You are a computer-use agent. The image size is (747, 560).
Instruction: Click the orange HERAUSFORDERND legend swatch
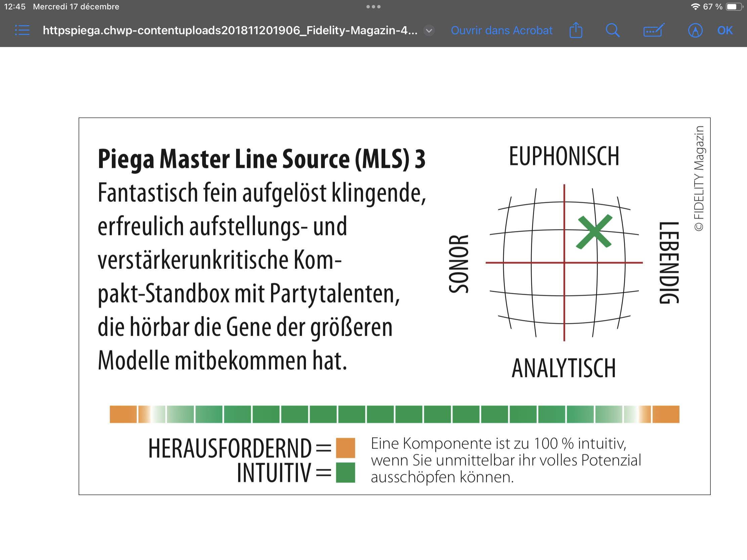click(345, 448)
